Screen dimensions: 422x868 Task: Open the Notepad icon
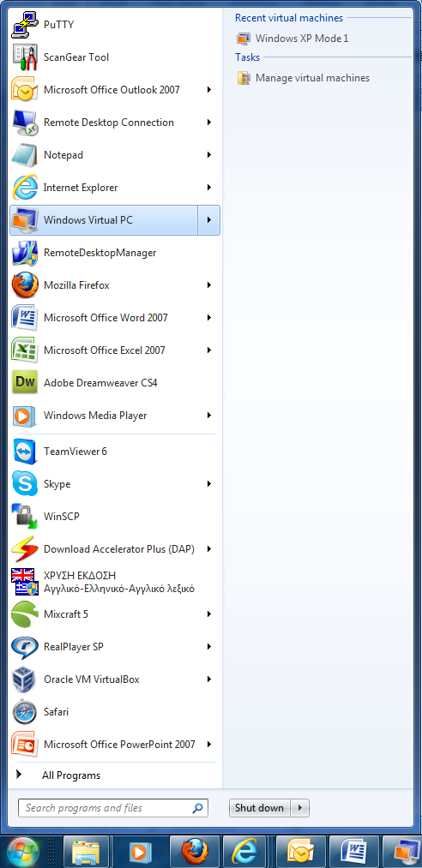(25, 155)
